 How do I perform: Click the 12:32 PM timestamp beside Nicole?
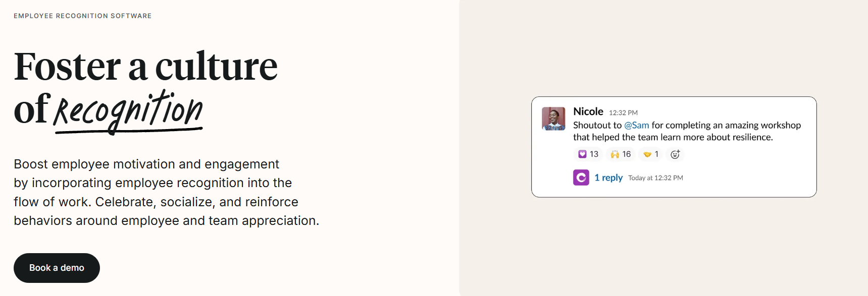coord(623,112)
